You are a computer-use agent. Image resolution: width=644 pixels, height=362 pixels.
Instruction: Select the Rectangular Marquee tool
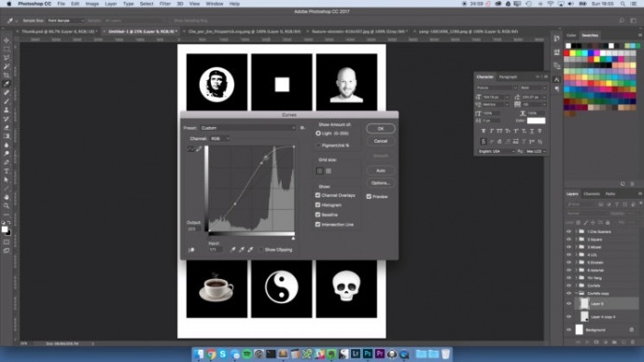(x=7, y=49)
